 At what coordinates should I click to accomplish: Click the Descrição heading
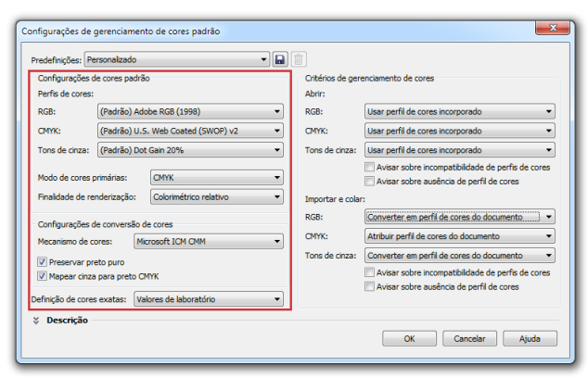(67, 321)
